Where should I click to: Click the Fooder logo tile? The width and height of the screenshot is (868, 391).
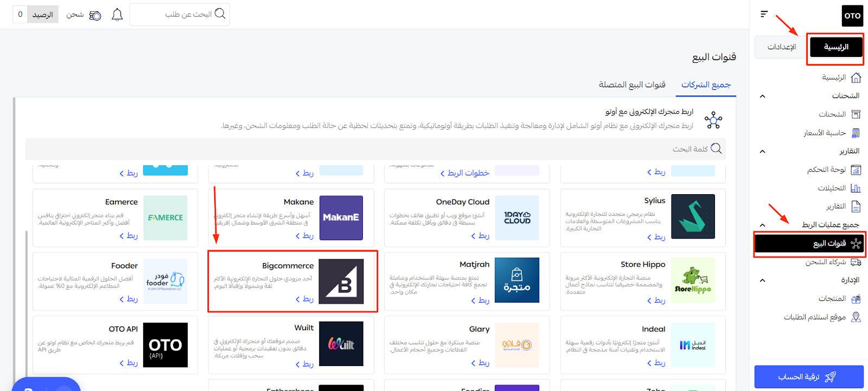pyautogui.click(x=165, y=281)
